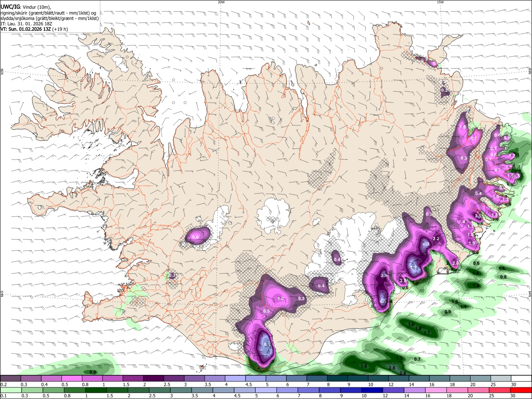532x399 pixels.
Task: Click the 'slydda/snjókoma' legend description line
Action: click(x=49, y=18)
